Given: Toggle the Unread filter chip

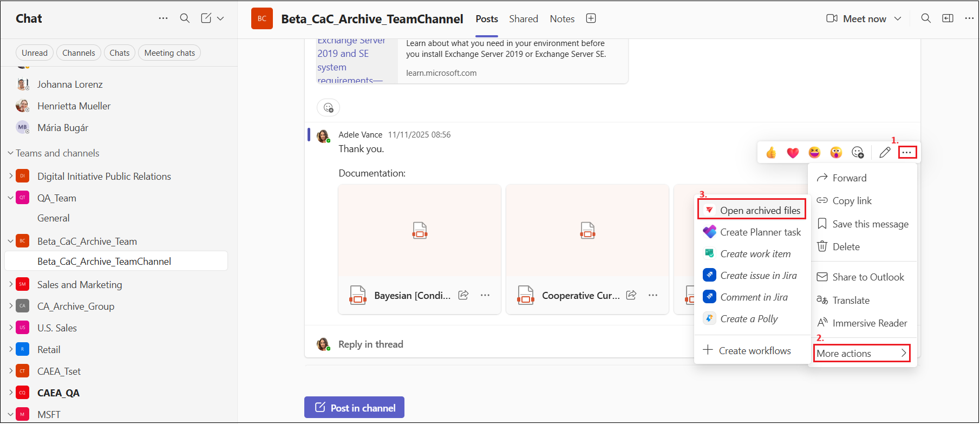Looking at the screenshot, I should point(35,53).
